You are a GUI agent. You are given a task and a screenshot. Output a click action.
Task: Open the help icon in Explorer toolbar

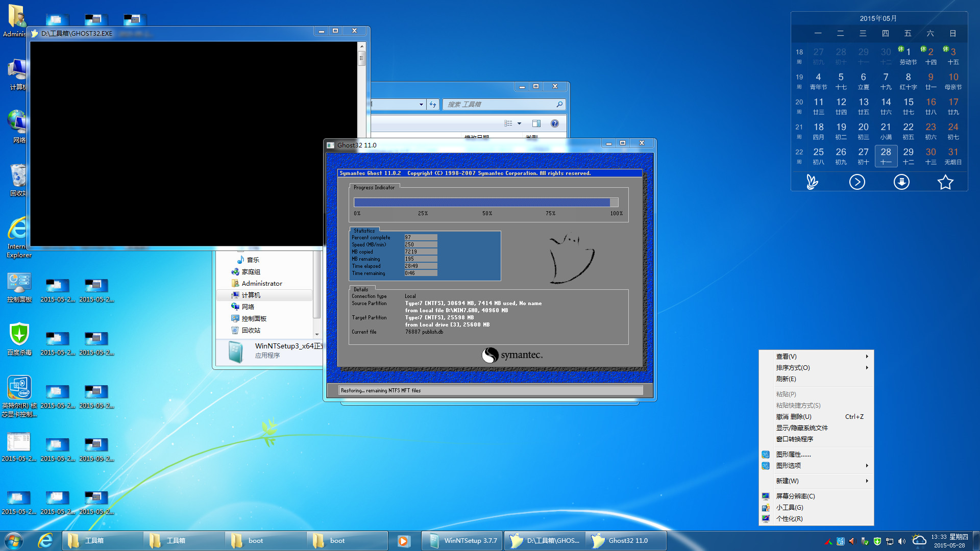pyautogui.click(x=555, y=123)
